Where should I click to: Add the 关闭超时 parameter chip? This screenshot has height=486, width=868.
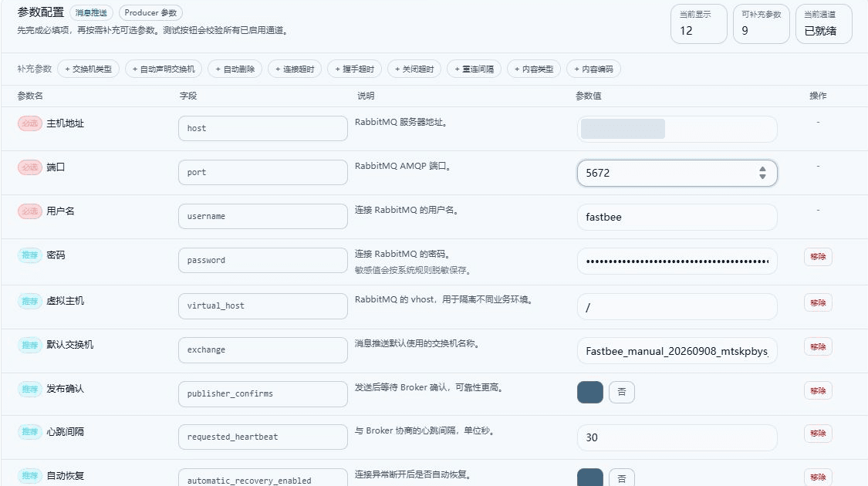point(414,69)
